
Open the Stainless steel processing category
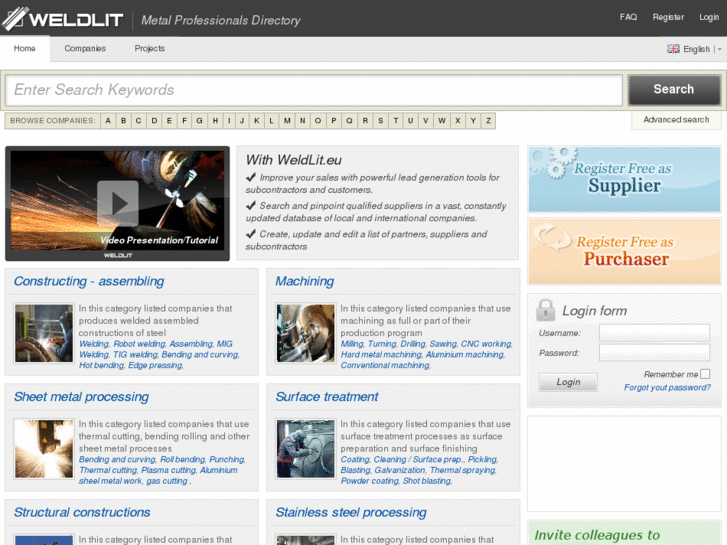click(x=351, y=513)
